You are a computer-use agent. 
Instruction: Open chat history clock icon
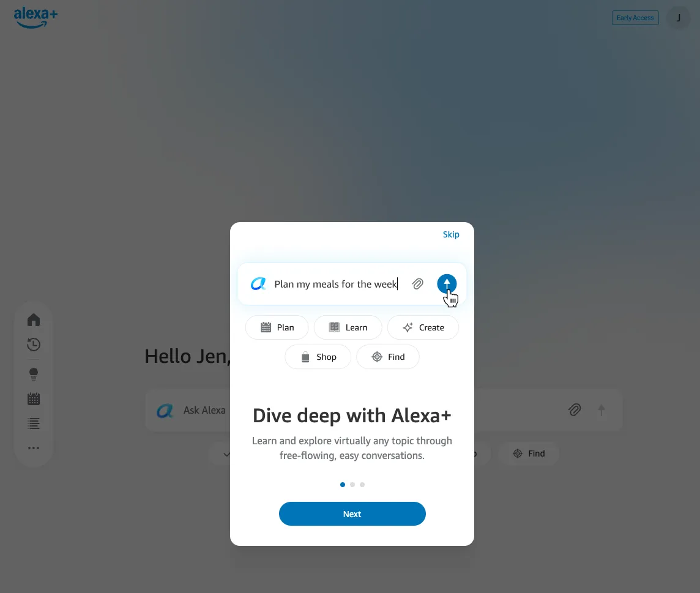click(x=34, y=345)
